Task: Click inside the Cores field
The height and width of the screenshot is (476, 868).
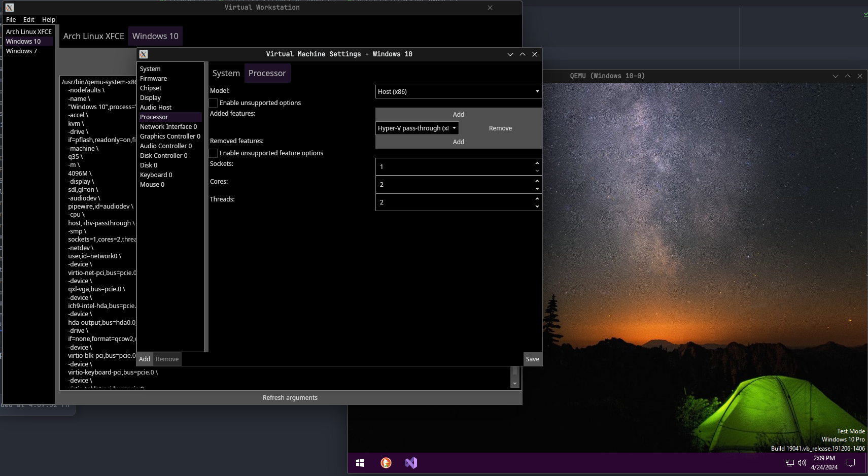Action: click(x=455, y=185)
